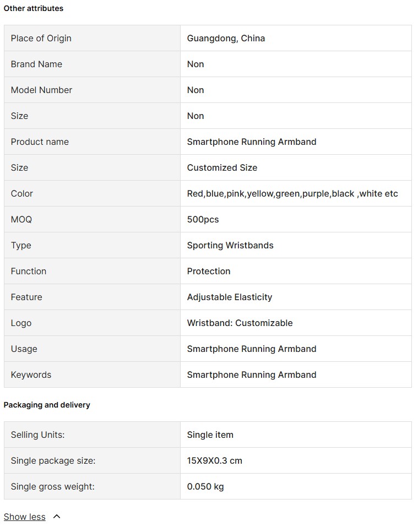Click the Protection function value
Screen dimensions: 418x532
coord(209,271)
